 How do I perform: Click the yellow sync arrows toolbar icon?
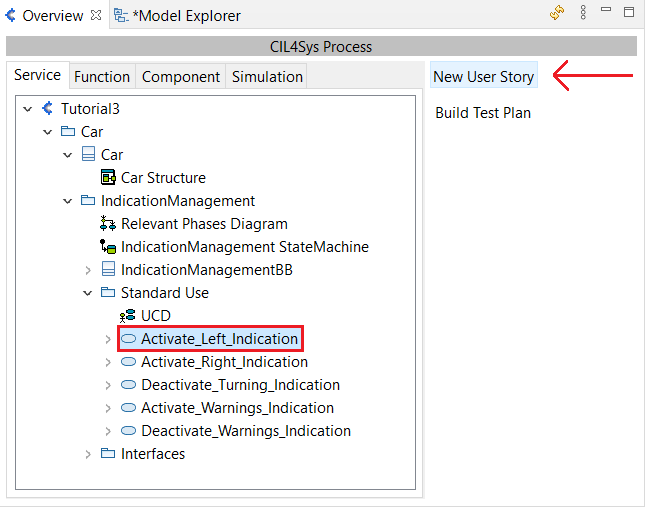click(557, 14)
